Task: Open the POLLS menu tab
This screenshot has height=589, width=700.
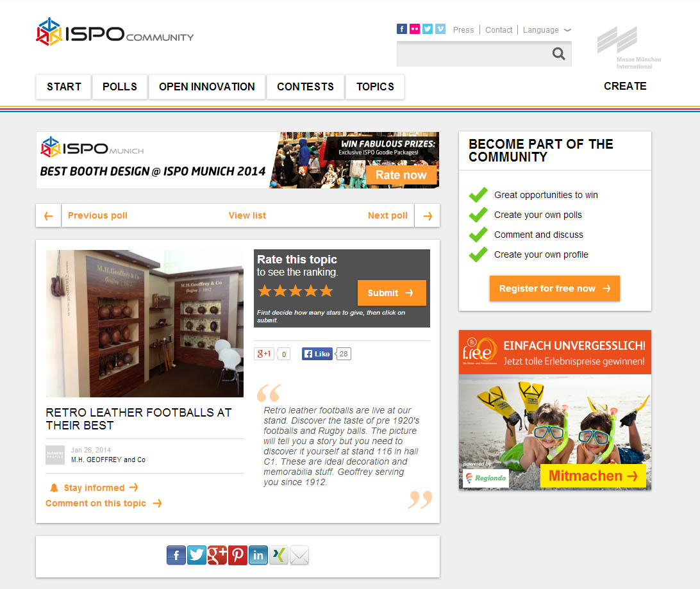Action: tap(120, 87)
